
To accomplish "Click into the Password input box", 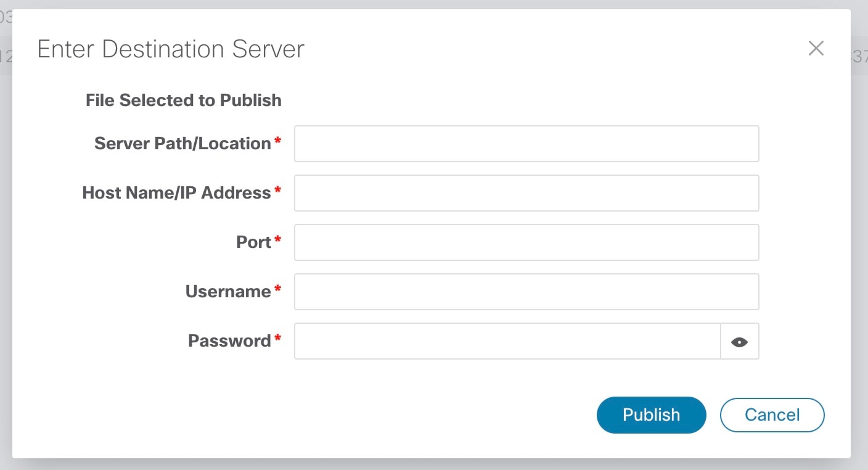I will click(507, 341).
